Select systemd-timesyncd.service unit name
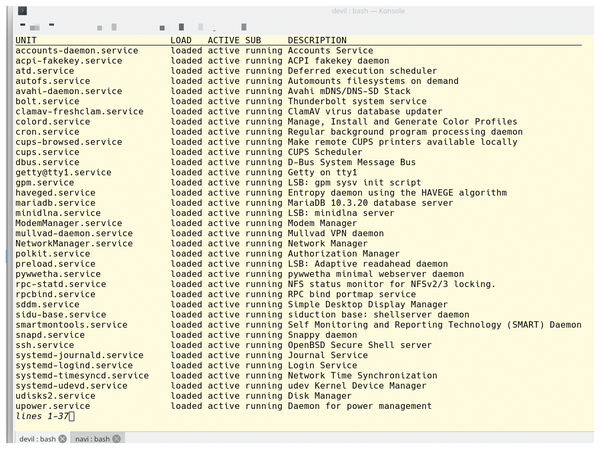 (82, 376)
